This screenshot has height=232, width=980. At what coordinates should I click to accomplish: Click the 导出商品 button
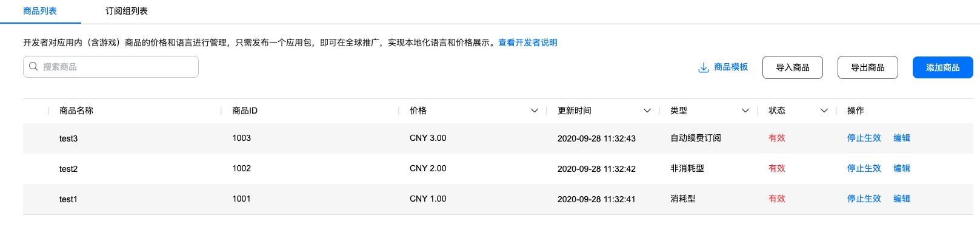pos(868,67)
